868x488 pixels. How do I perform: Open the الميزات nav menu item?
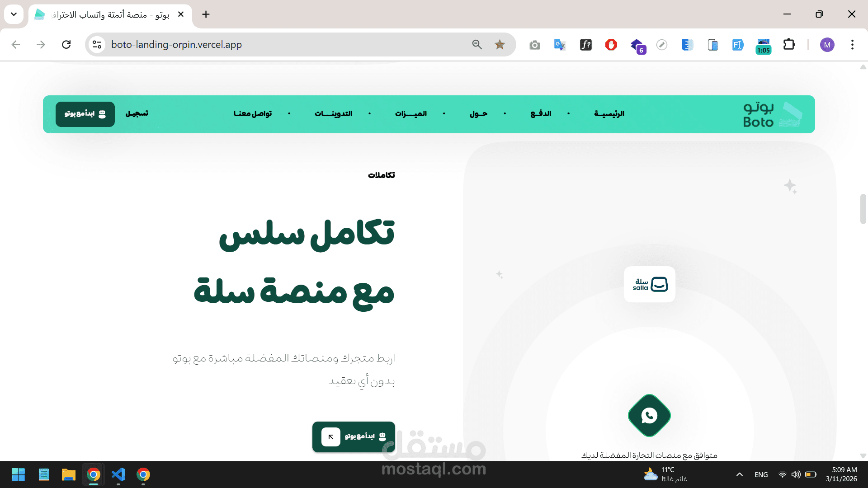[x=410, y=114]
